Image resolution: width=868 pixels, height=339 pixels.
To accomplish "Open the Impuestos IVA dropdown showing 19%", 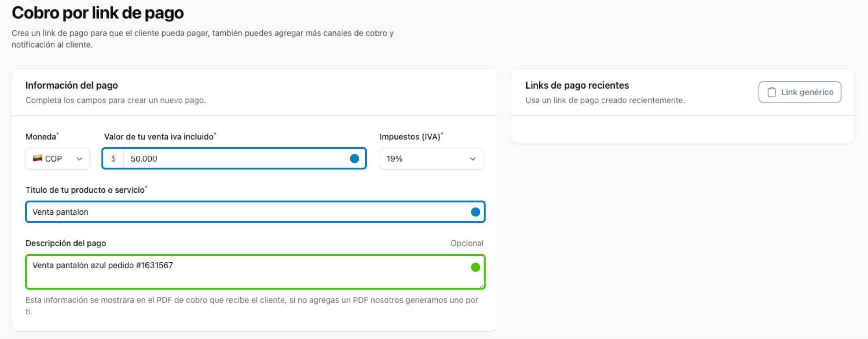I will 430,159.
